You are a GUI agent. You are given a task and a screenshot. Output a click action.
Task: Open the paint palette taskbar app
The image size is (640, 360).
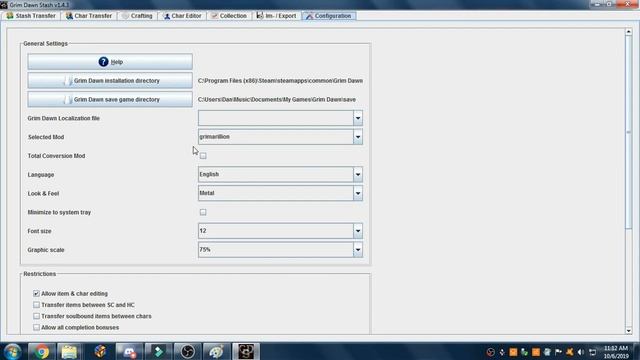pos(216,351)
